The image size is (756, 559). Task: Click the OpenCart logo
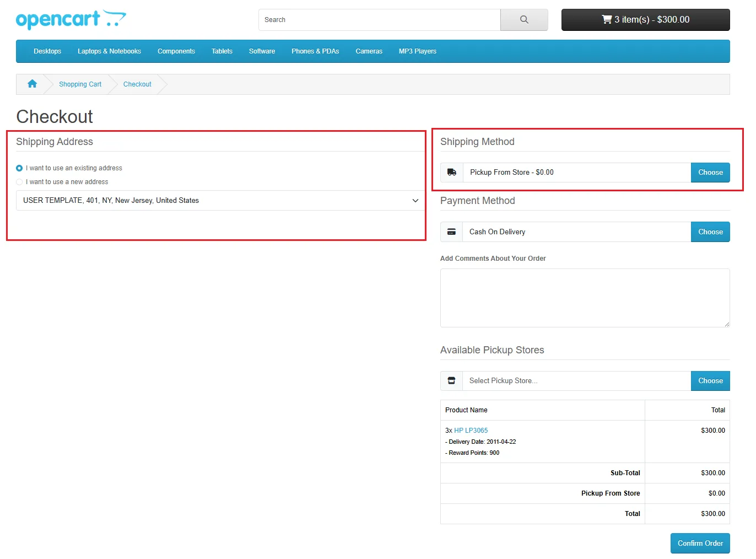click(71, 20)
